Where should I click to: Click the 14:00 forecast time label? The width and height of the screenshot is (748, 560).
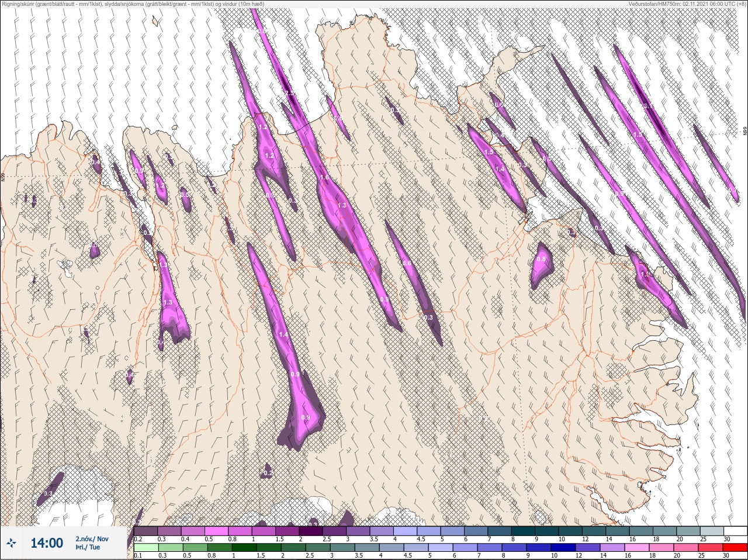click(x=46, y=543)
